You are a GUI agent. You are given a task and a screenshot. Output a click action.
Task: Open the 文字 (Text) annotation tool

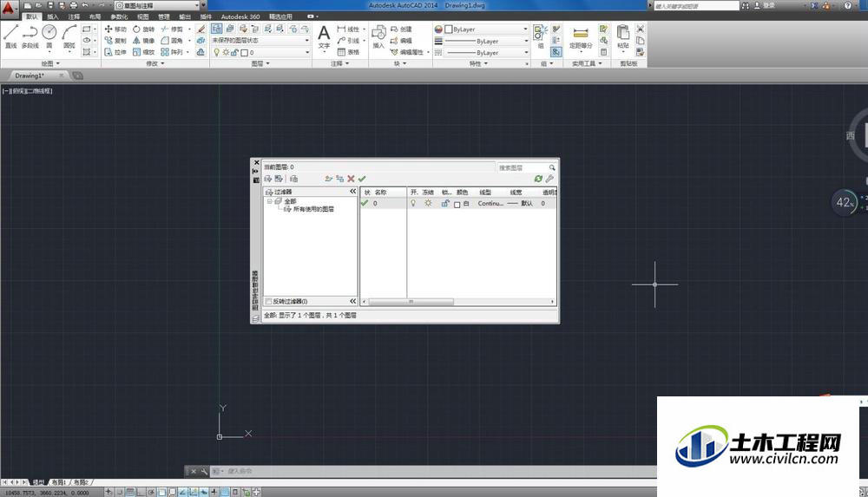click(x=324, y=37)
